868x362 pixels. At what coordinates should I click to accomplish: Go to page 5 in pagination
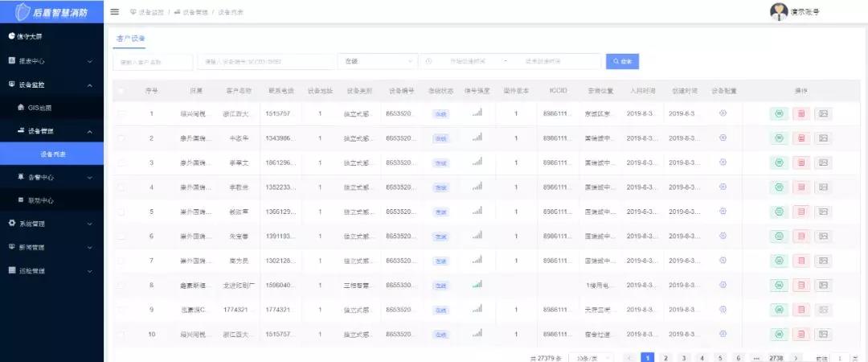click(720, 358)
